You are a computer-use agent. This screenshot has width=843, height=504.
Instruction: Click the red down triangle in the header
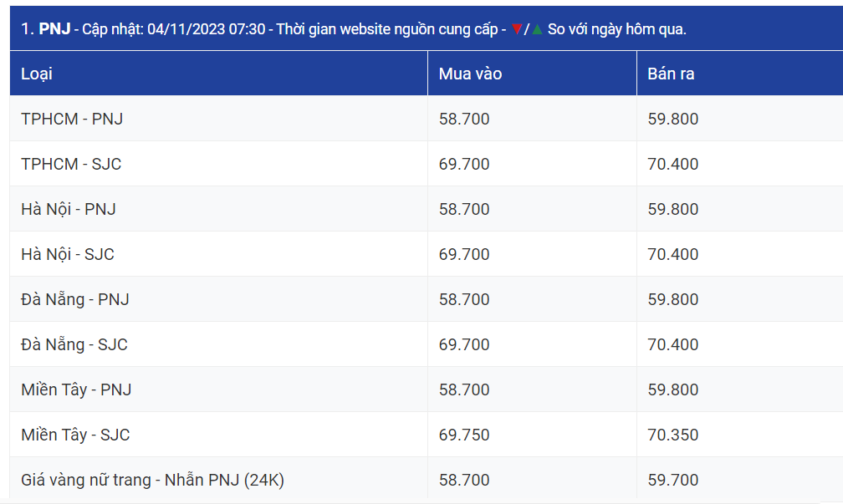517,29
